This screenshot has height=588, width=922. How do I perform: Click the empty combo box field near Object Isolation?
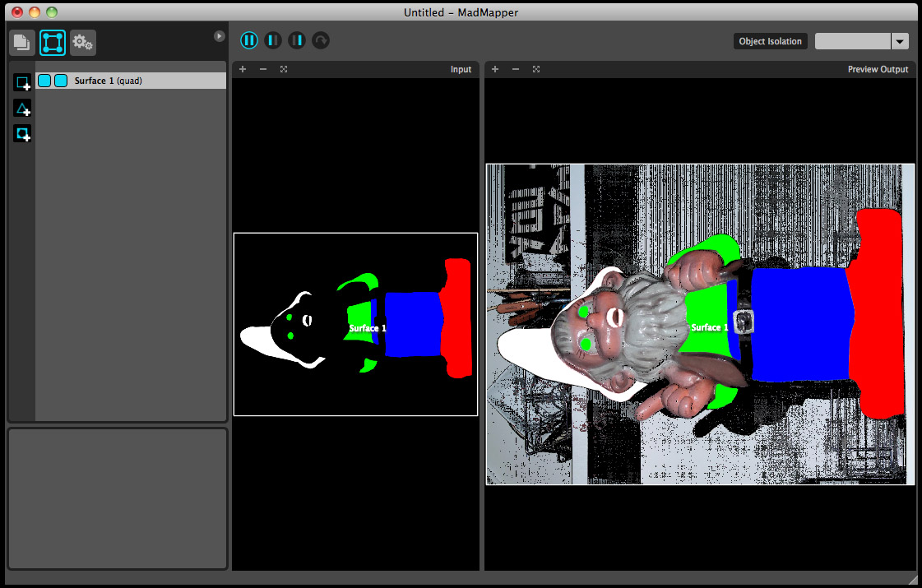pos(852,41)
